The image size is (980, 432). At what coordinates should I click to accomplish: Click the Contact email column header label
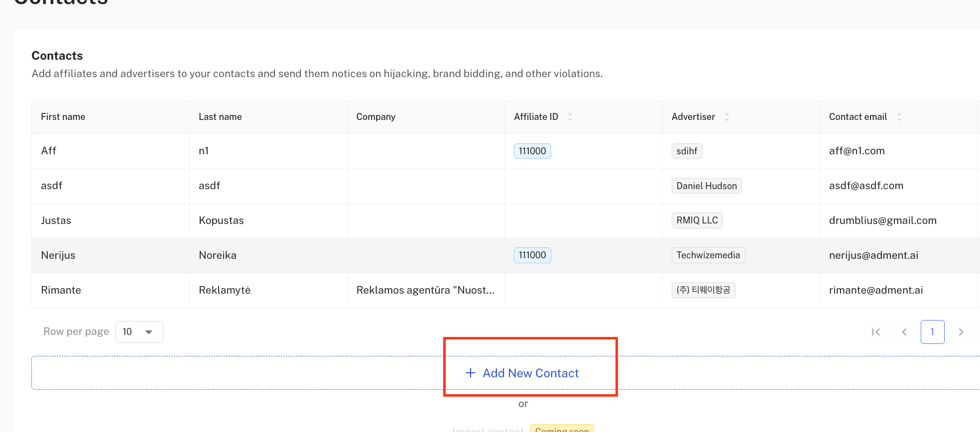(x=858, y=117)
